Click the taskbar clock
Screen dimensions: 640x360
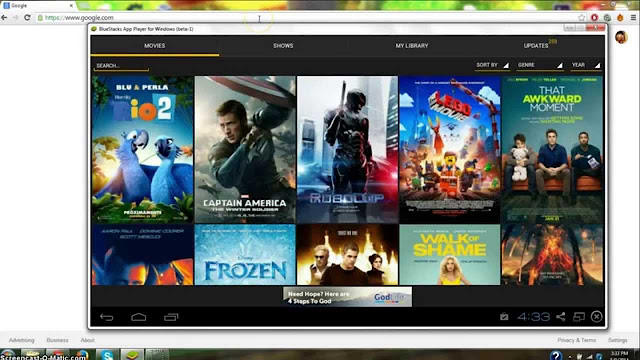[x=620, y=355]
